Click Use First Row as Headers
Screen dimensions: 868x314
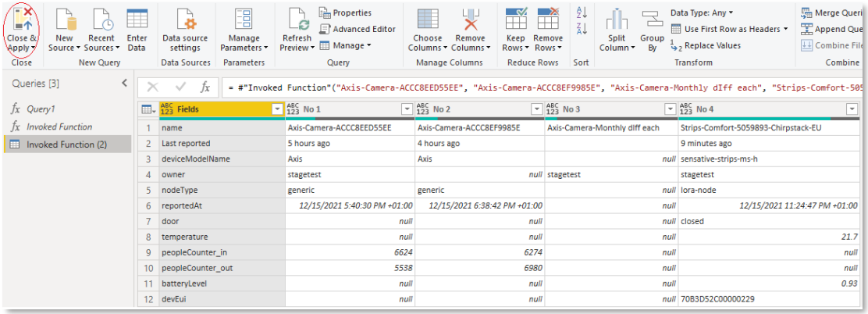(728, 29)
